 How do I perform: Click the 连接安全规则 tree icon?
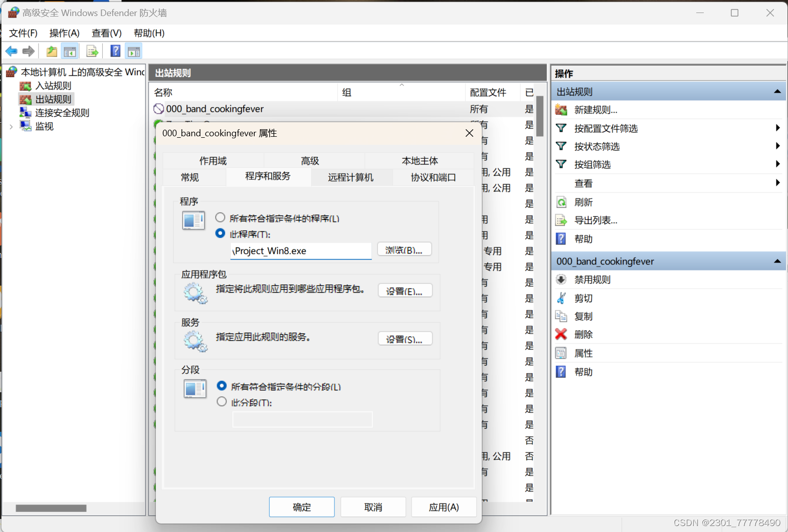click(x=26, y=113)
